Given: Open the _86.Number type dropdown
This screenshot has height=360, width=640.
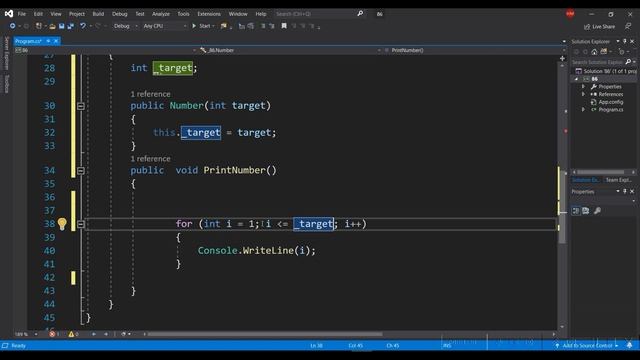Looking at the screenshot, I should pyautogui.click(x=290, y=50).
